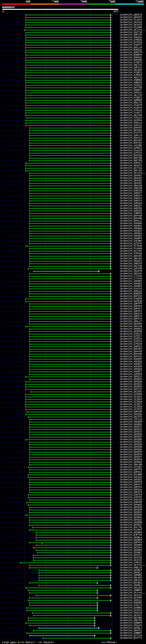Select label UniRef100_A9U8H7
Screen dimensions: 146x644
(x=131, y=281)
